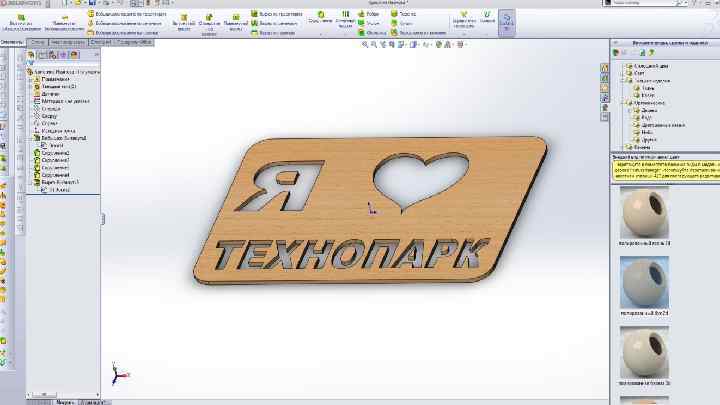Screen dimensions: 720x405
Task: Select the Shell (Оболочка) tool
Action: (372, 33)
